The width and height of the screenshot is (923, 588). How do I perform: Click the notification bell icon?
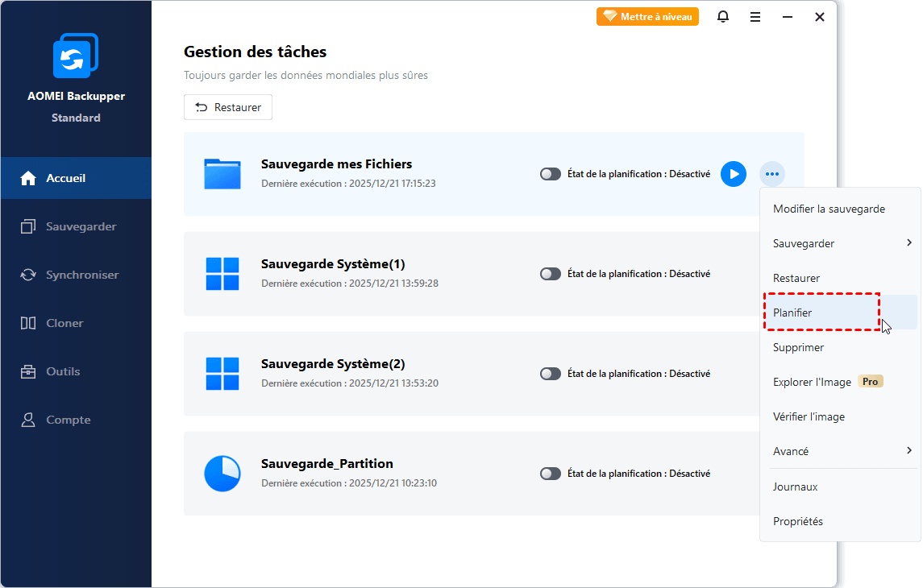point(723,17)
